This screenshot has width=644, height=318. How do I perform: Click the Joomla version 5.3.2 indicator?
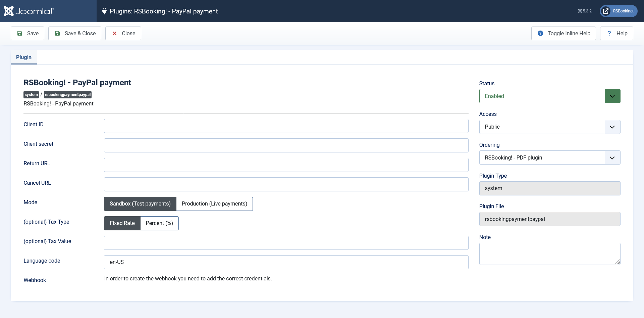pos(585,11)
